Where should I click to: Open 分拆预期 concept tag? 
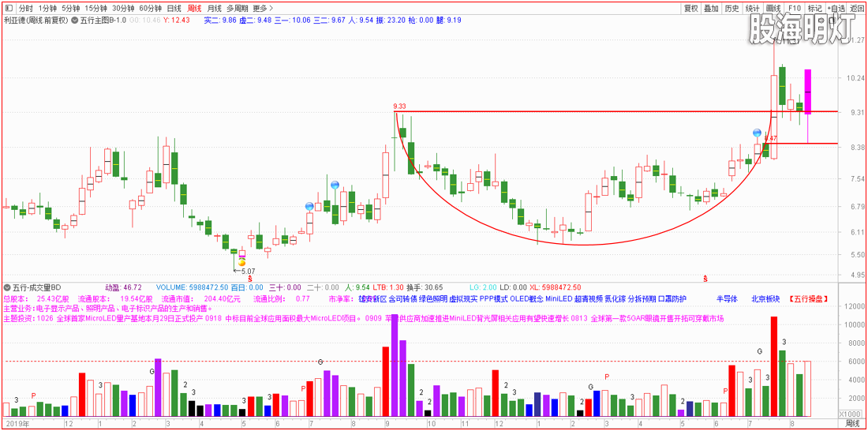(x=641, y=299)
